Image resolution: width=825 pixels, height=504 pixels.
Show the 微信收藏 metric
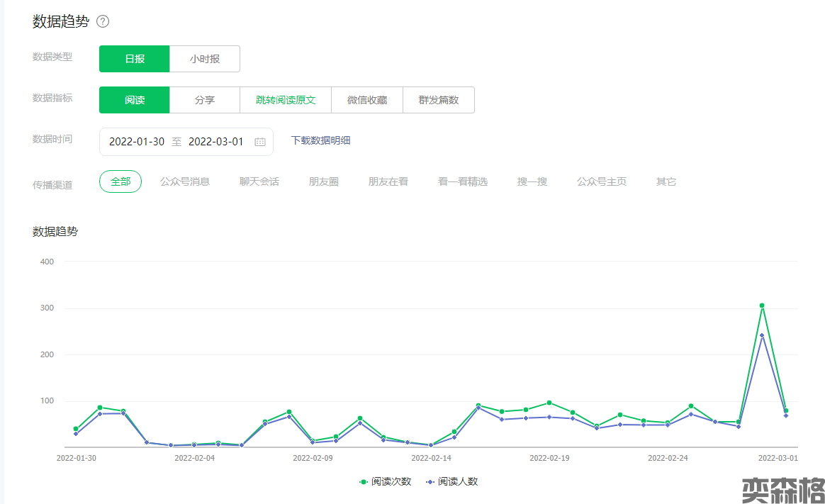pyautogui.click(x=367, y=100)
